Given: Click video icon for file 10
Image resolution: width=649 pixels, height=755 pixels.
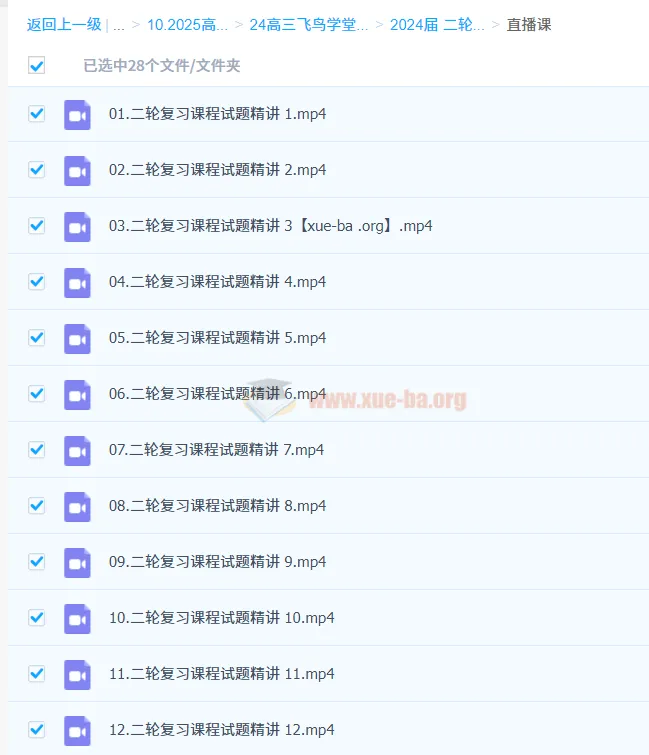Looking at the screenshot, I should pos(77,618).
